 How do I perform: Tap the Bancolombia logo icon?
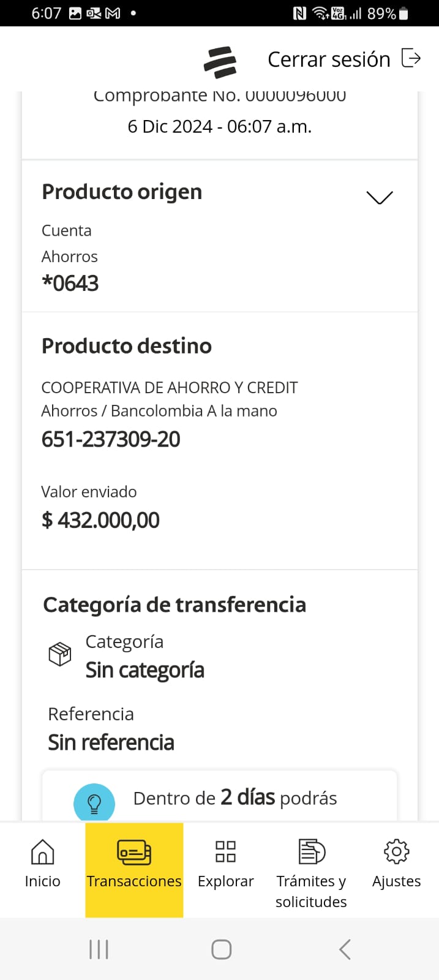coord(220,61)
